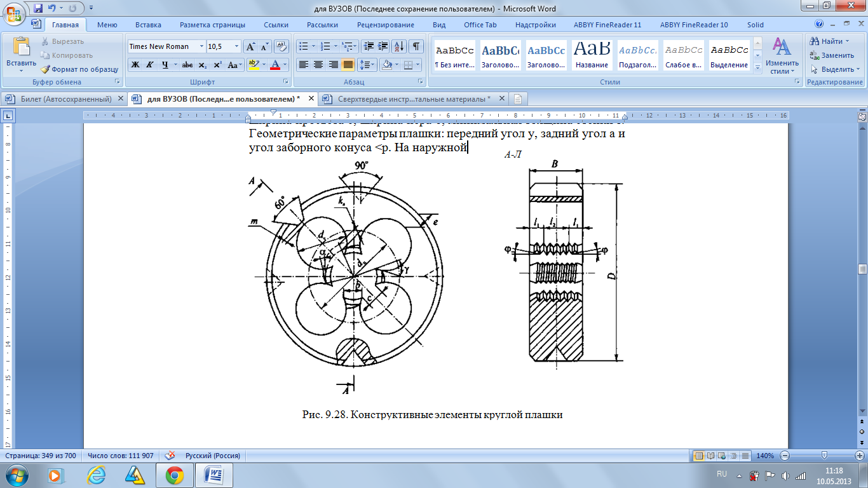
Task: Toggle bold (Ж) formatting
Action: coord(135,65)
